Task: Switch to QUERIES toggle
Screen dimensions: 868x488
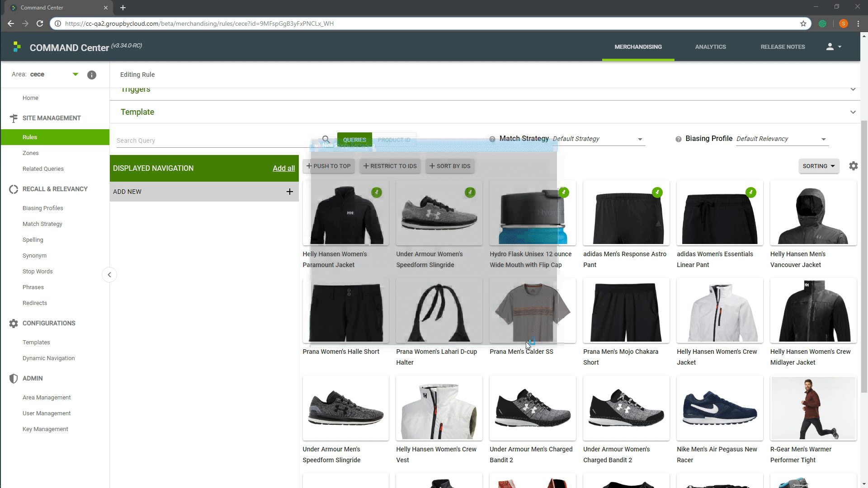Action: [x=354, y=140]
